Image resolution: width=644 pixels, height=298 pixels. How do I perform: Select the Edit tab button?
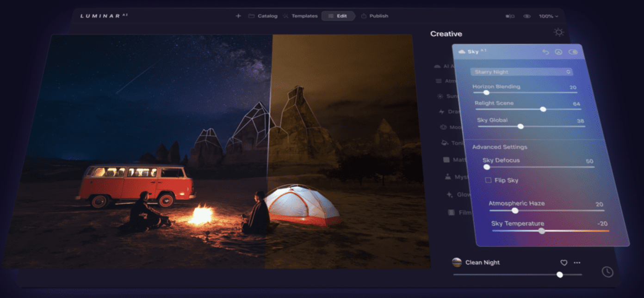338,16
